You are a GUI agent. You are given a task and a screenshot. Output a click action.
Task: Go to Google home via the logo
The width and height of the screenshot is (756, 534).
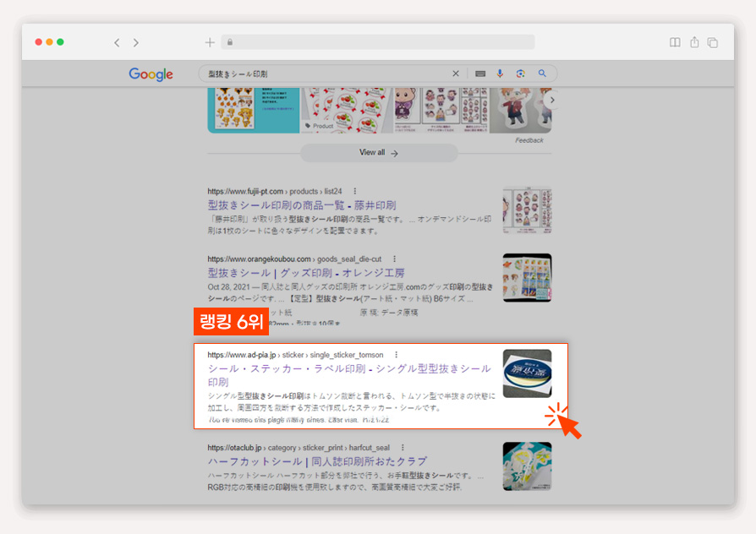click(151, 74)
